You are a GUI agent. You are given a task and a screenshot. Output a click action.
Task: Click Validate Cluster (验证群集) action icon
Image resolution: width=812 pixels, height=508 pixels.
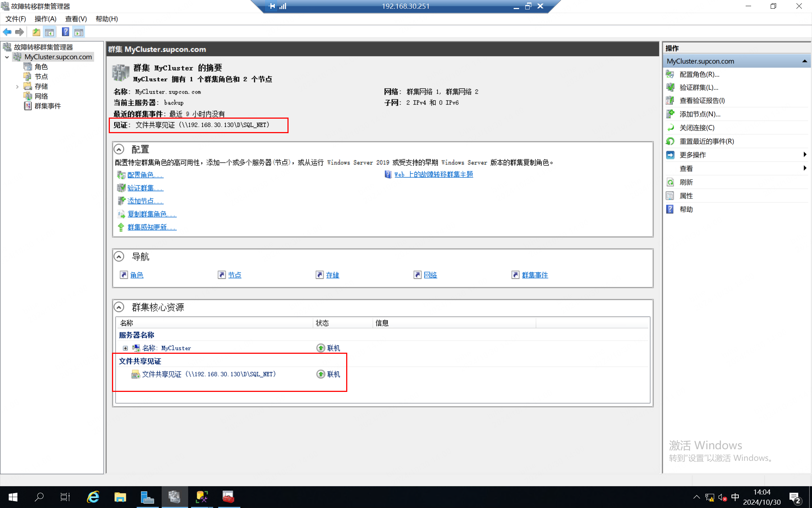(670, 87)
